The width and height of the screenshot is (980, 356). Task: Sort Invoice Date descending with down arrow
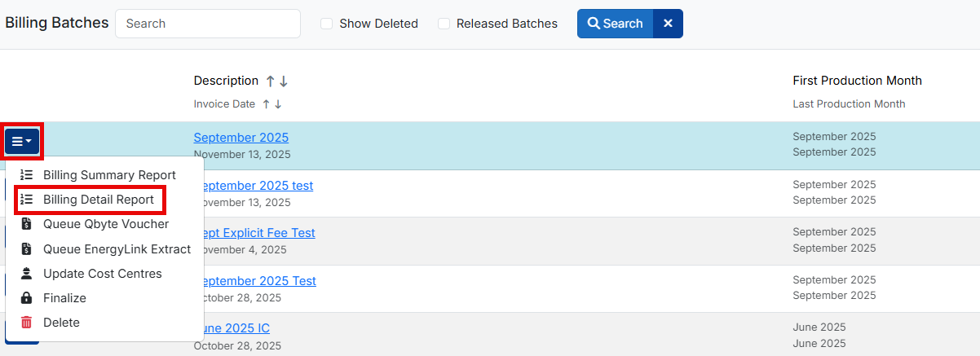point(278,104)
